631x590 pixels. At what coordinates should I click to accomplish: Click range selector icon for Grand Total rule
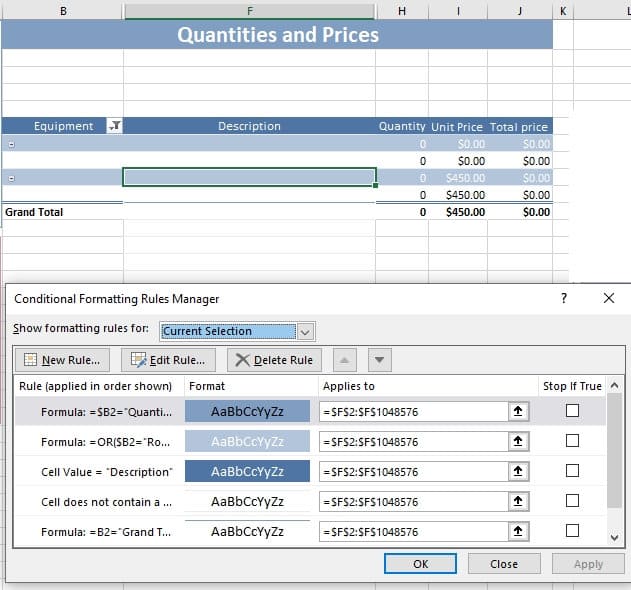pyautogui.click(x=519, y=531)
